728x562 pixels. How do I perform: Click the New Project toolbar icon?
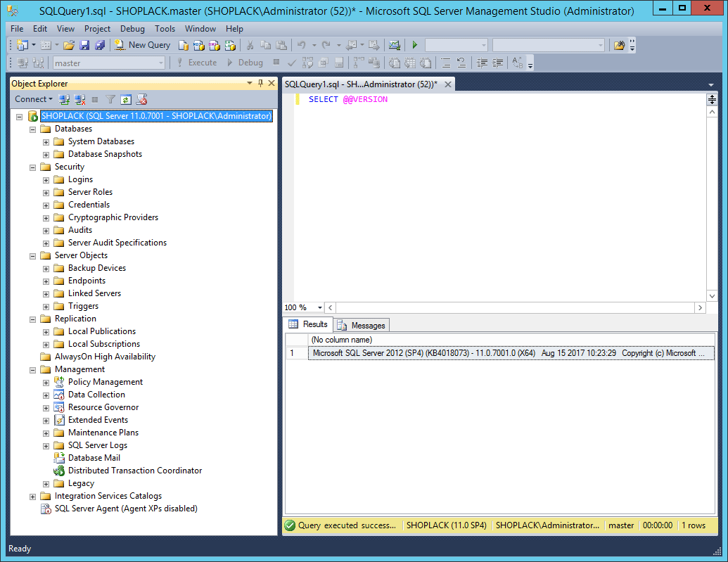23,45
